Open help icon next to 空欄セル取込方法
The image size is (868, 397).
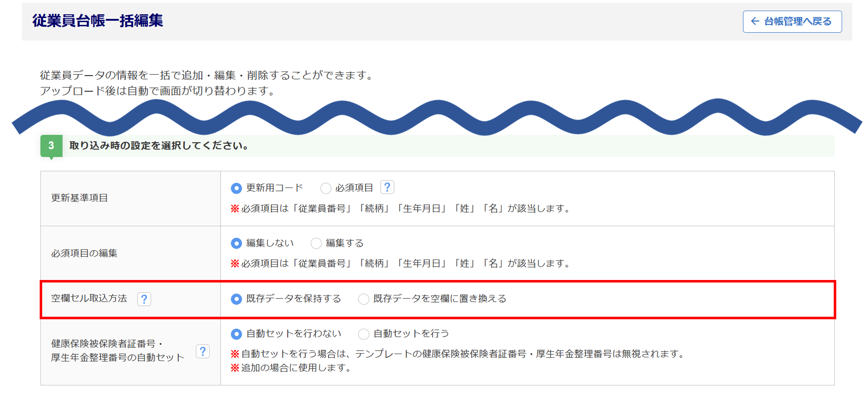(144, 299)
